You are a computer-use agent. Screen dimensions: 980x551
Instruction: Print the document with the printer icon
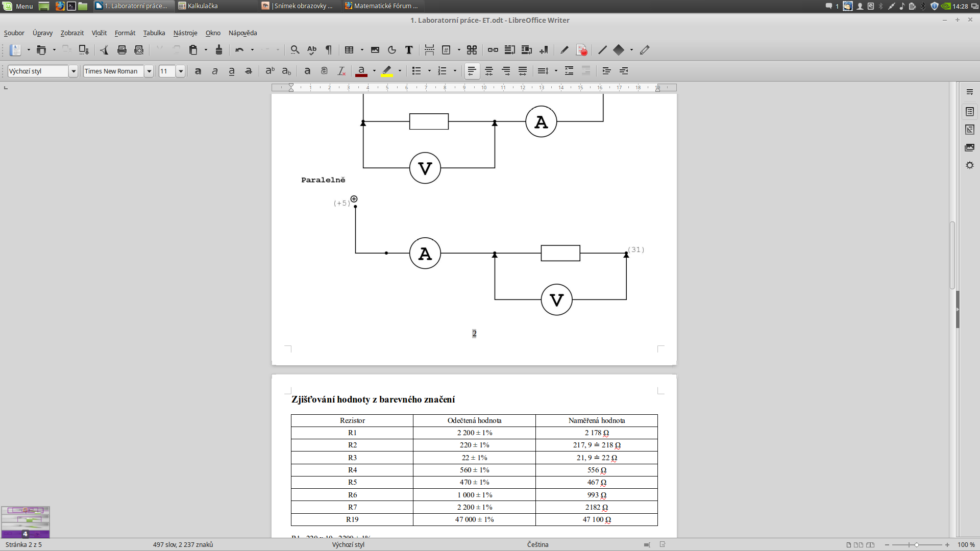(x=121, y=50)
